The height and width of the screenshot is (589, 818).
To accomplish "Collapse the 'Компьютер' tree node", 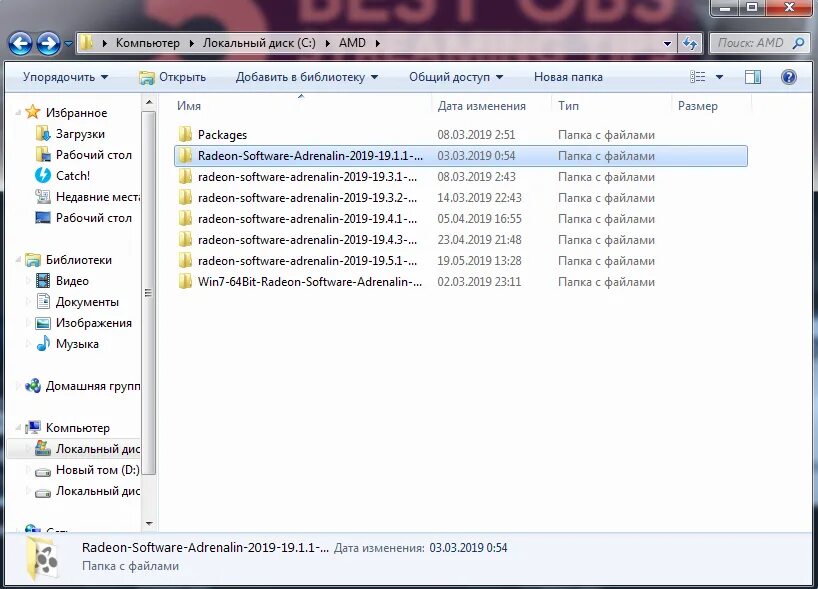I will 19,428.
